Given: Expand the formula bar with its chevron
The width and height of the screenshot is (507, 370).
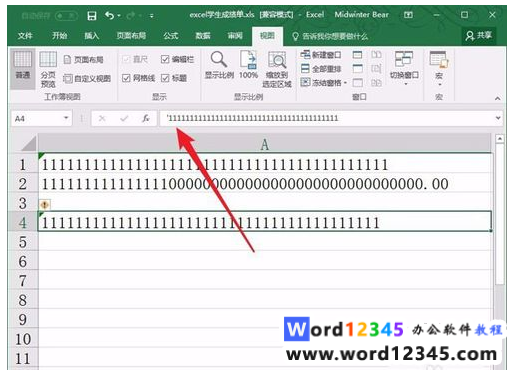Looking at the screenshot, I should coord(498,118).
